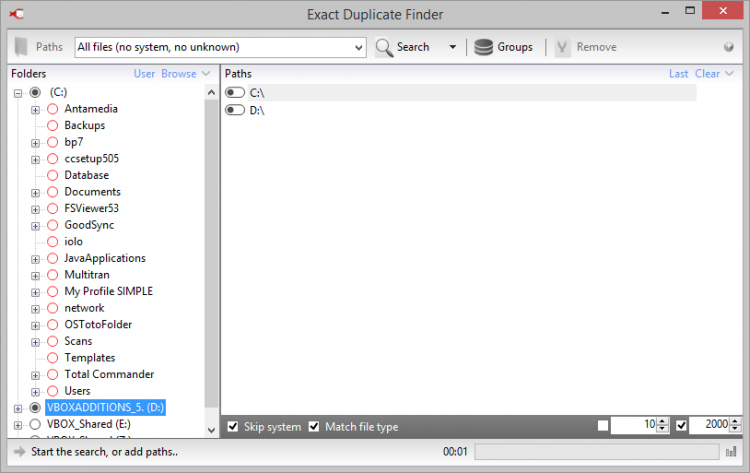Image resolution: width=750 pixels, height=473 pixels.
Task: Select the 'Multitran' folder row
Action: [x=87, y=275]
